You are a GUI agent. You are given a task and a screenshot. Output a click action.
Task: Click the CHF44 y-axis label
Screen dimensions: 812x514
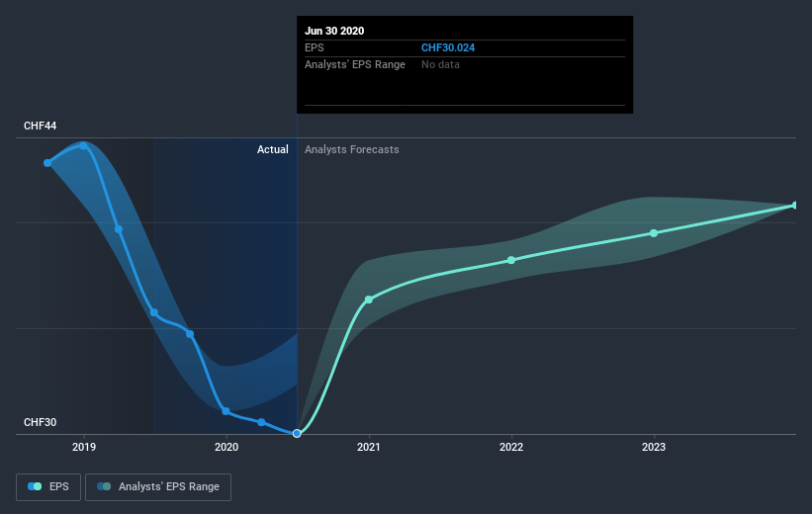click(41, 127)
